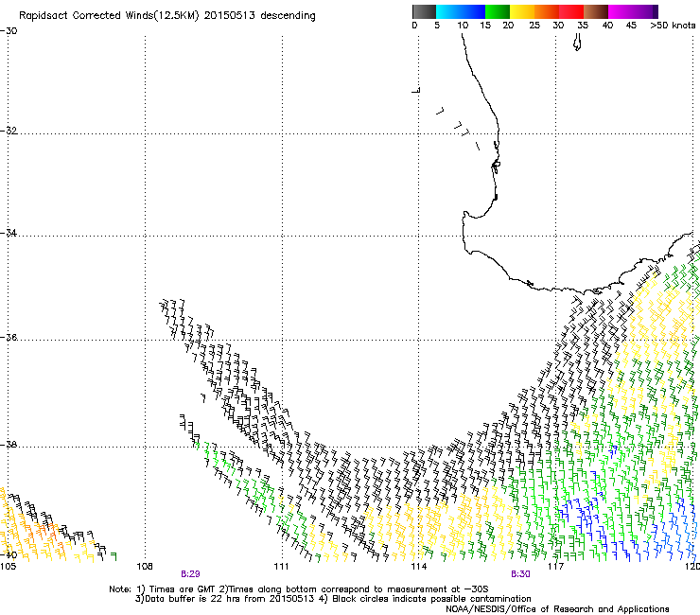Viewport: 700px width, 615px height.
Task: Click the cyan-blue 5-15 knots legend swatch
Action: point(461,11)
